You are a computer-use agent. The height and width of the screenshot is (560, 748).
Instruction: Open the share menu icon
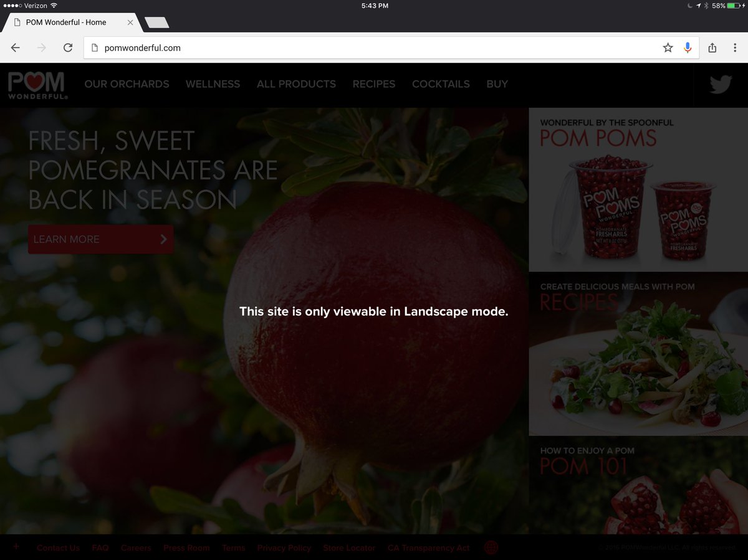tap(712, 47)
